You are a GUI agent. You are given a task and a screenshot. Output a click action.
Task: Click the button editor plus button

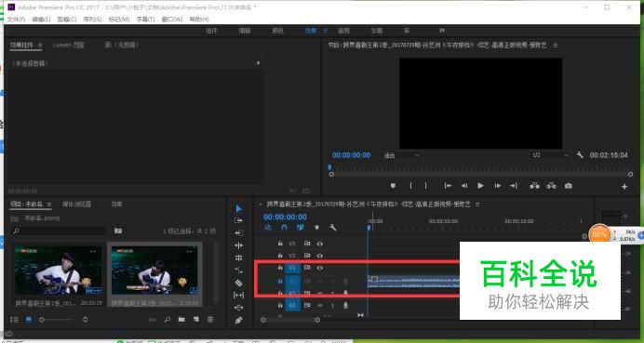[x=624, y=187]
